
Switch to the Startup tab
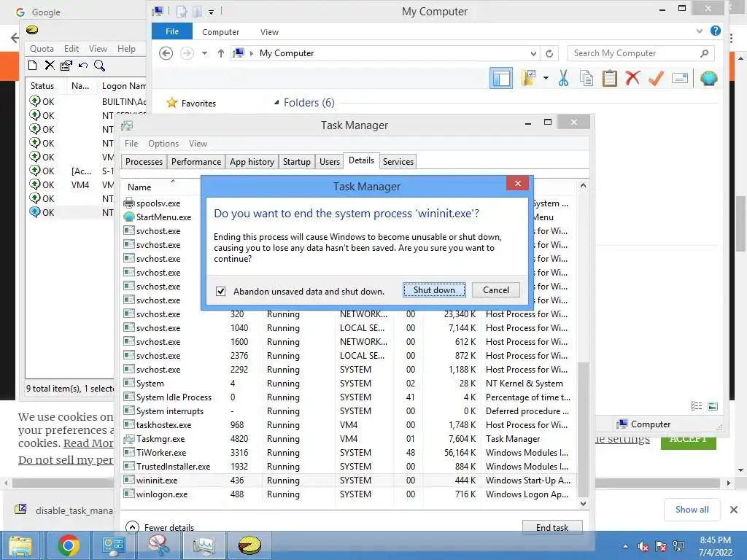coord(296,161)
